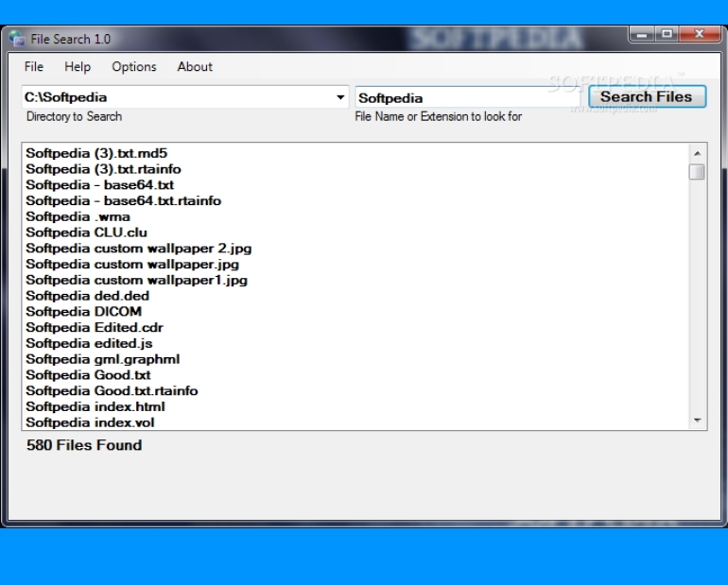The width and height of the screenshot is (728, 585).
Task: Select Softpedia index.html in results list
Action: pos(95,406)
